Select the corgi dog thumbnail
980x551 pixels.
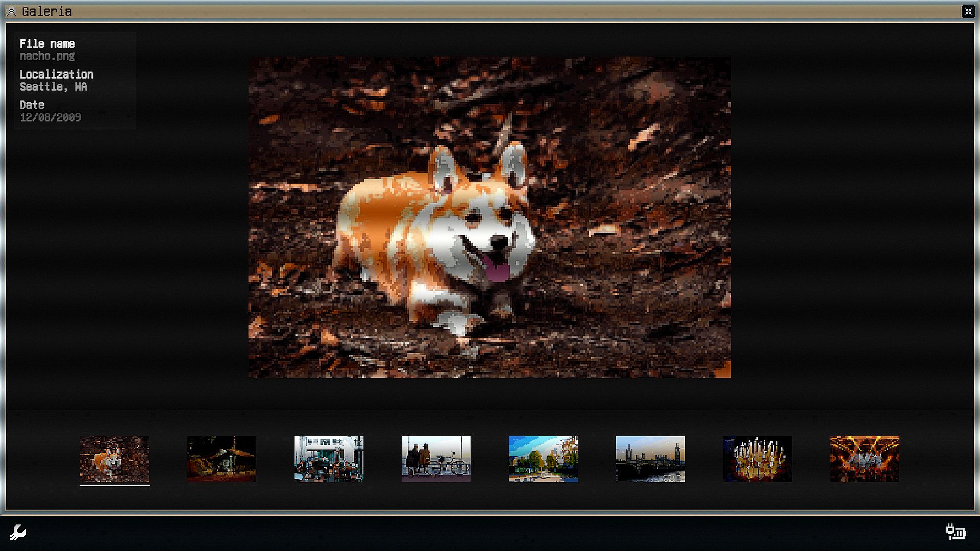[x=114, y=459]
